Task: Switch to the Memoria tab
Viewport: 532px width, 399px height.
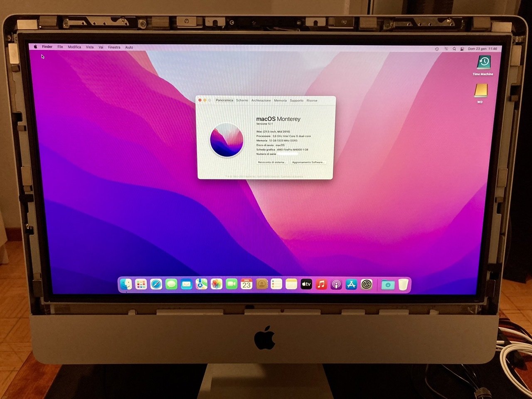Action: tap(281, 100)
